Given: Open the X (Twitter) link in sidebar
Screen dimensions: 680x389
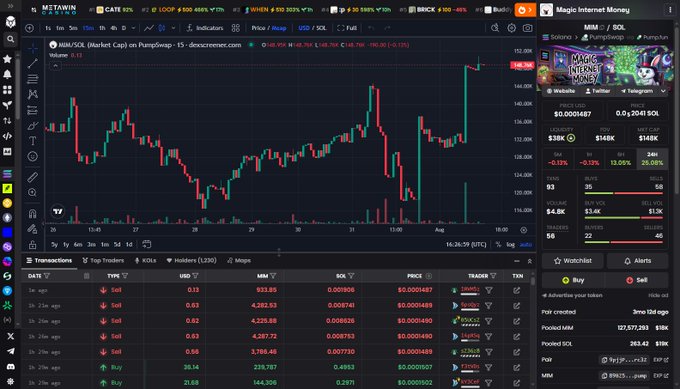Looking at the screenshot, I should (x=10, y=336).
